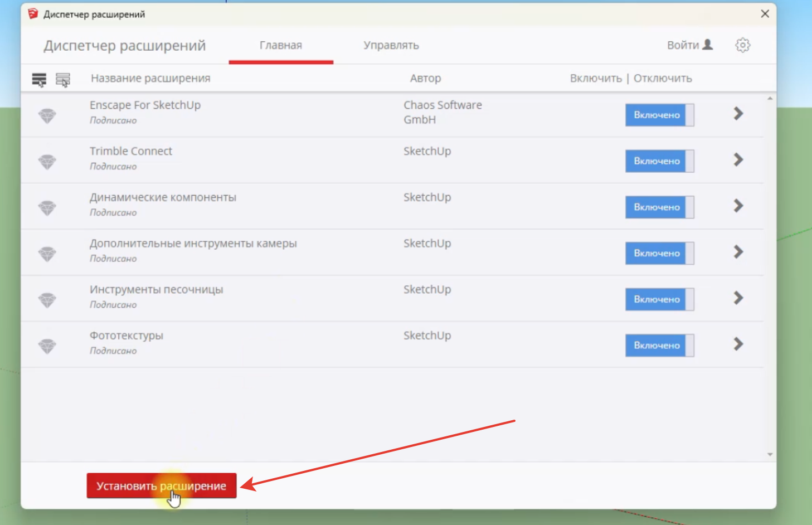Toggle the Фототекстуры Включено switch
Image resolution: width=812 pixels, height=525 pixels.
click(659, 346)
